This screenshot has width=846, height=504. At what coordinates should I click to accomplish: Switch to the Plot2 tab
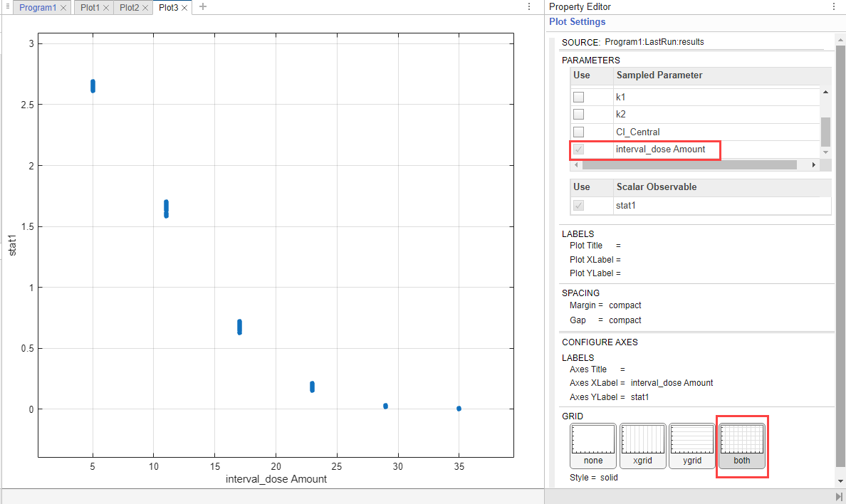(x=130, y=8)
